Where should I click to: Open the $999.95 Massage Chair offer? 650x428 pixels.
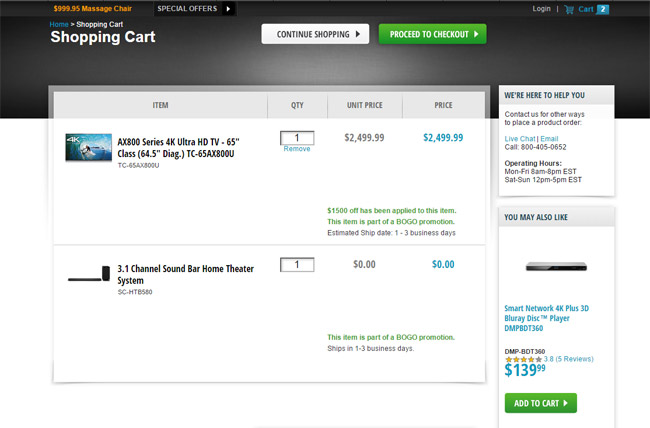[x=92, y=9]
